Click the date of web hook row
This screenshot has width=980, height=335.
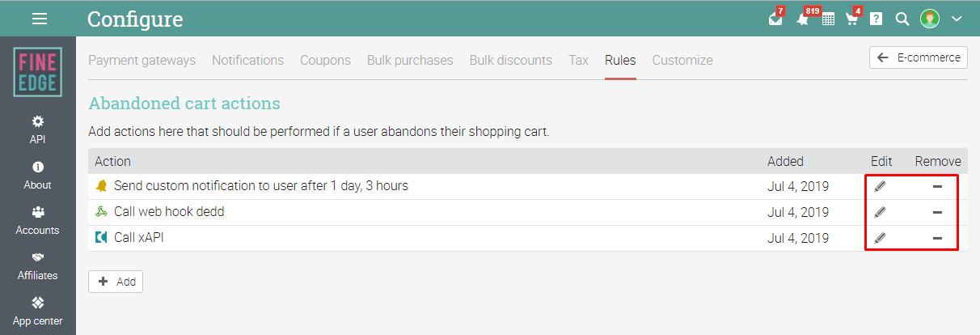click(798, 212)
